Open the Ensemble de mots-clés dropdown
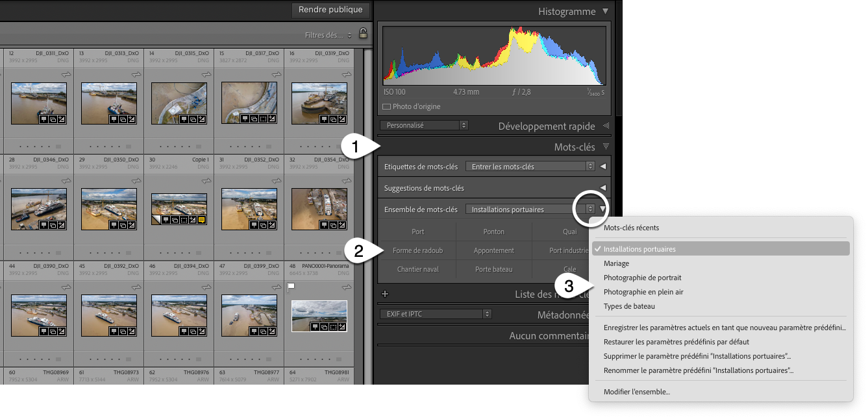Screen dimensions: 868x419 (530, 210)
